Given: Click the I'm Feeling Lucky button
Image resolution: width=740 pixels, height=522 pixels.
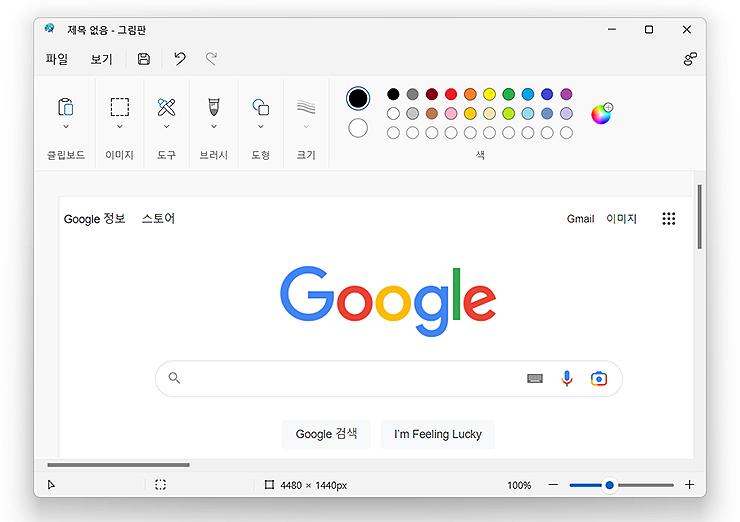Looking at the screenshot, I should 437,434.
